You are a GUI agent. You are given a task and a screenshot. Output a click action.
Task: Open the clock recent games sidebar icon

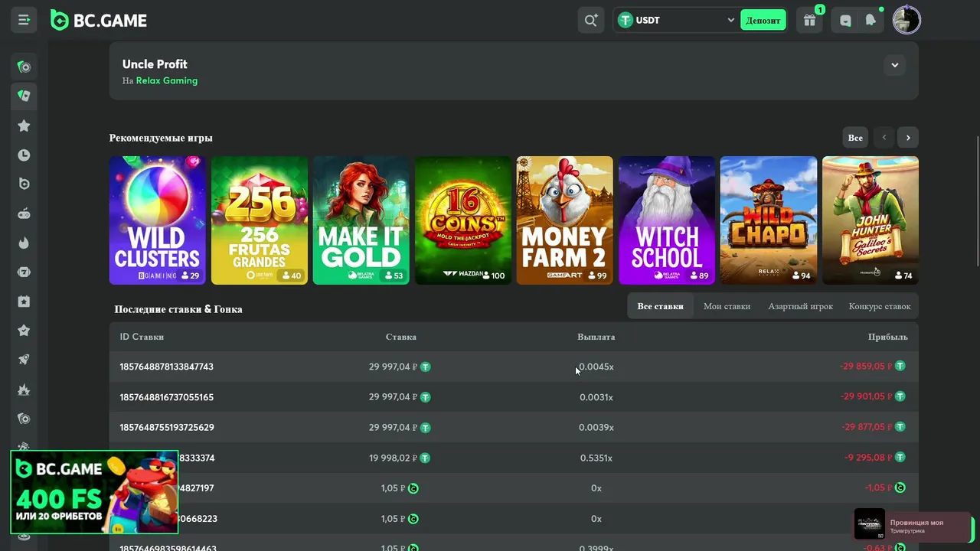pos(24,155)
